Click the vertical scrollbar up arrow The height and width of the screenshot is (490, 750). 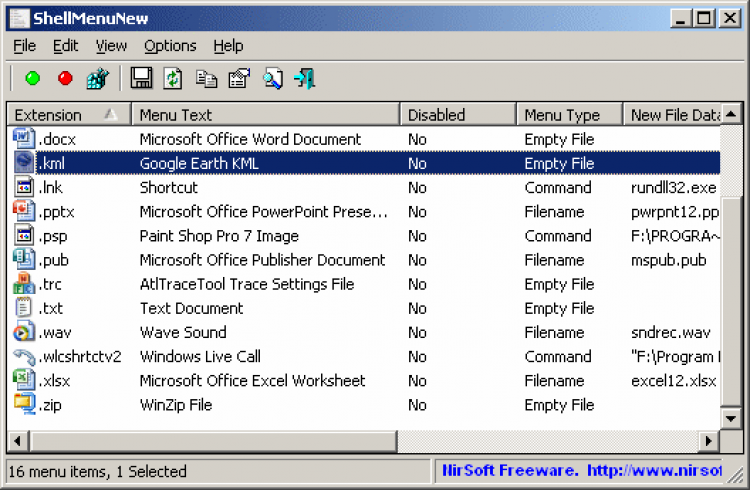point(731,114)
